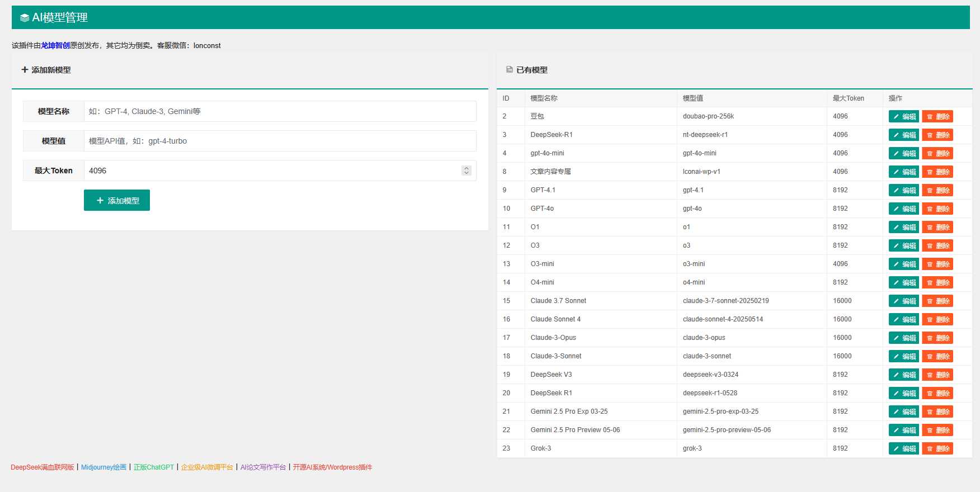Click the 添加模型 submit button

(x=117, y=200)
